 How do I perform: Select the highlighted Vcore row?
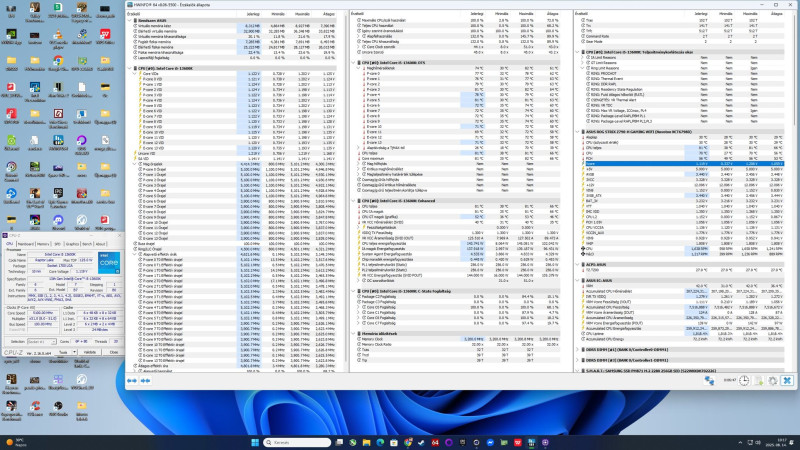click(x=685, y=164)
